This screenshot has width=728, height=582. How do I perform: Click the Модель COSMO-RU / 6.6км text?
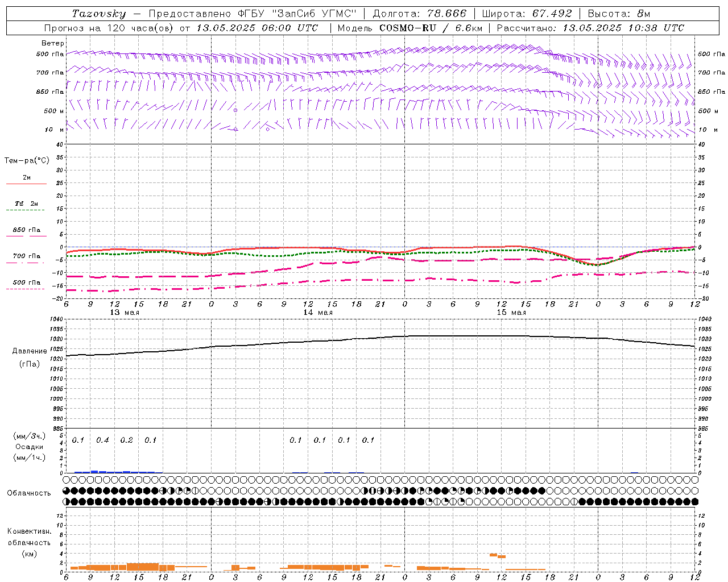point(410,28)
